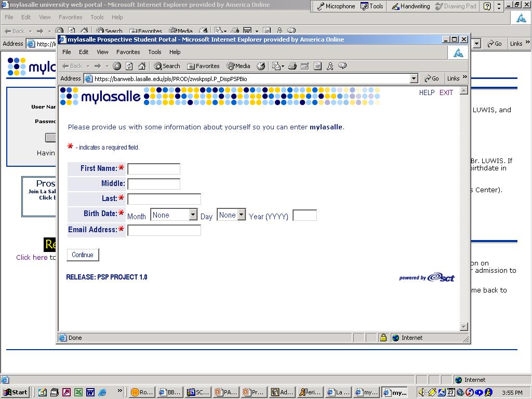
Task: Click the Start button
Action: click(16, 392)
